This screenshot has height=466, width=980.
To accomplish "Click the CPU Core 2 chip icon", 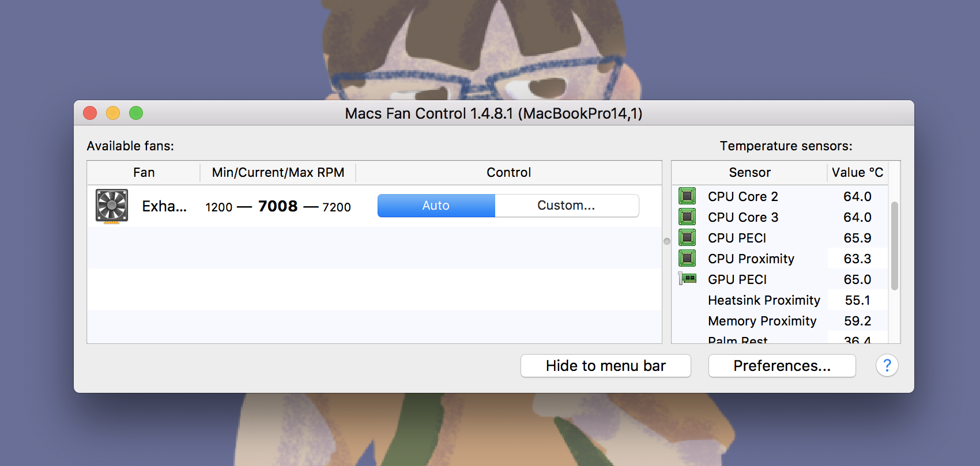I will click(x=687, y=196).
